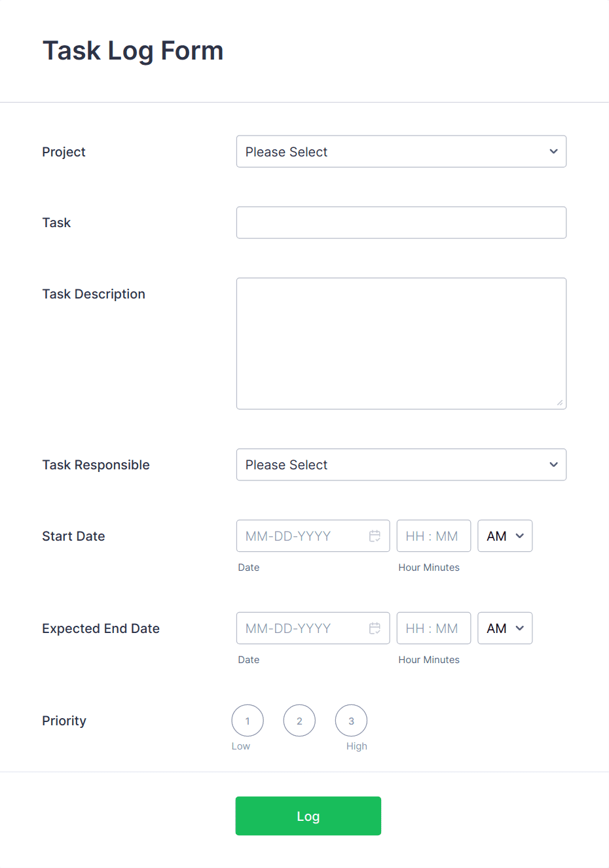Click the Task Description text area
The height and width of the screenshot is (868, 609).
(x=401, y=343)
